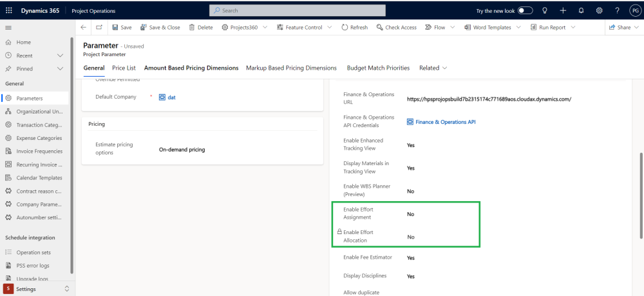Open the Dynamics 365 app launcher grid
The width and height of the screenshot is (644, 296).
pos(8,10)
